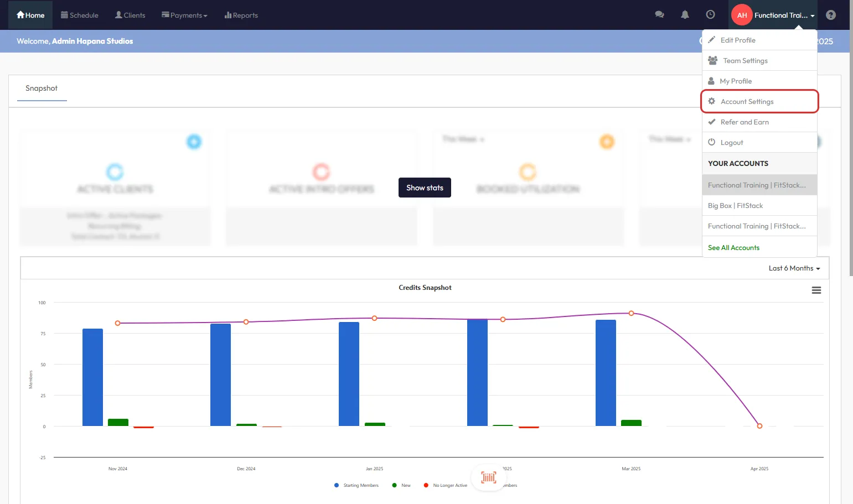The width and height of the screenshot is (853, 504).
Task: Switch to the Snapshot tab
Action: point(42,89)
